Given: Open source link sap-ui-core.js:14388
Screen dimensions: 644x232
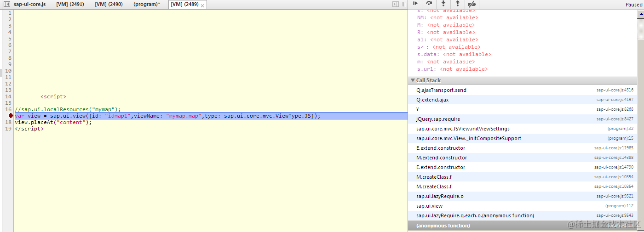Looking at the screenshot, I should pos(614,158).
